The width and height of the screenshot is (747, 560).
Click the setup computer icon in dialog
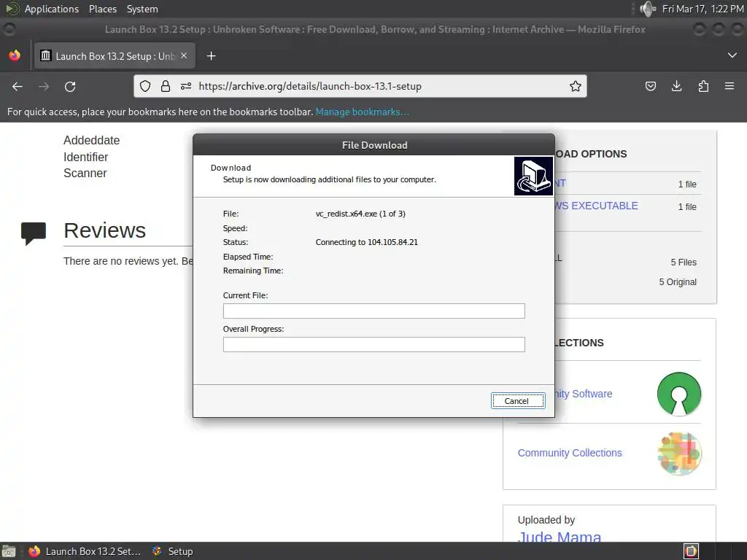click(533, 176)
